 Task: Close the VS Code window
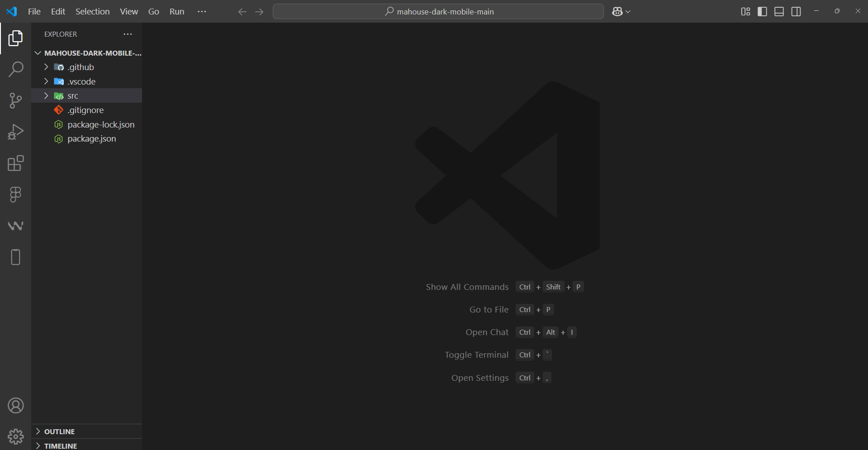[x=858, y=11]
